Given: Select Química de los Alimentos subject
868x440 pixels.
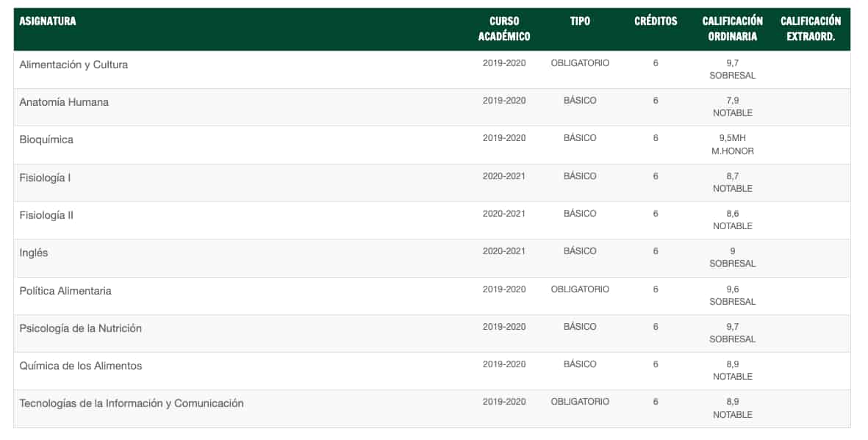Looking at the screenshot, I should 80,366.
